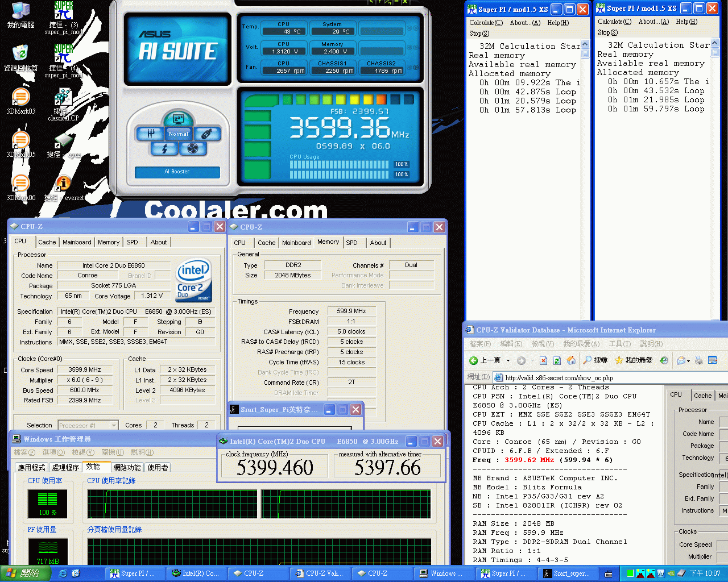This screenshot has width=728, height=582.
Task: Click the Normal mode button in AI Suite
Action: click(x=179, y=134)
